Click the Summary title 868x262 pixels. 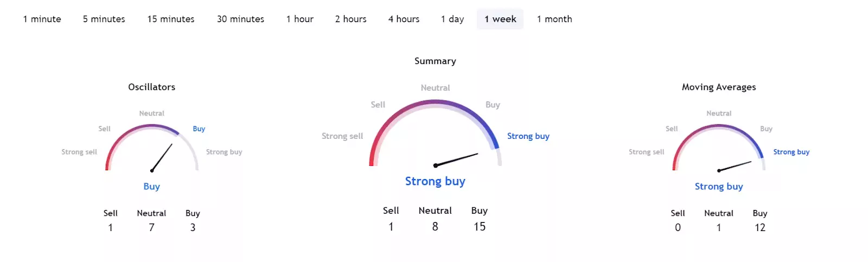click(435, 61)
